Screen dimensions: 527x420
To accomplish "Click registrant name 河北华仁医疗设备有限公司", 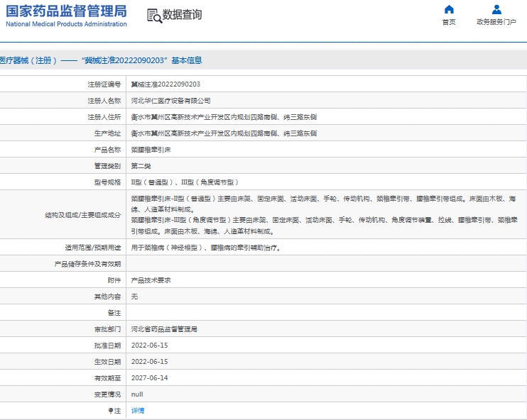I will tap(170, 101).
